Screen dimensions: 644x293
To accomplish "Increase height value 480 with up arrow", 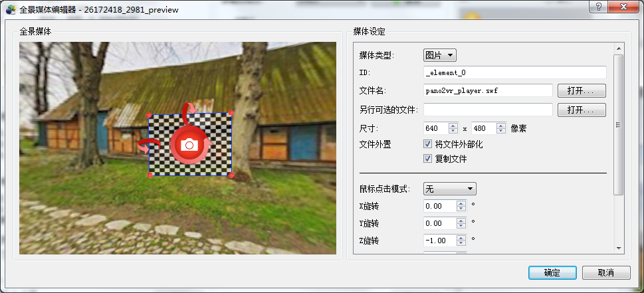I will [x=501, y=126].
